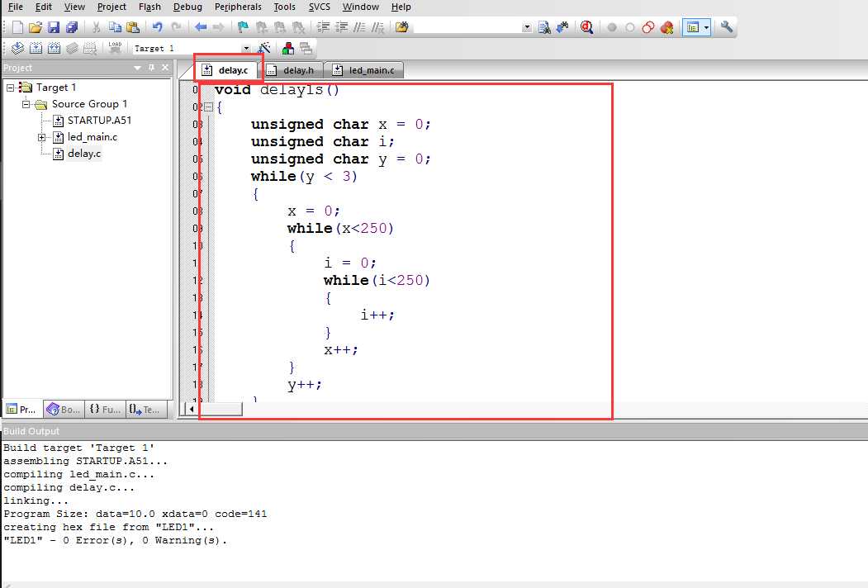The width and height of the screenshot is (868, 588).
Task: Open the Flash menu
Action: coord(149,7)
